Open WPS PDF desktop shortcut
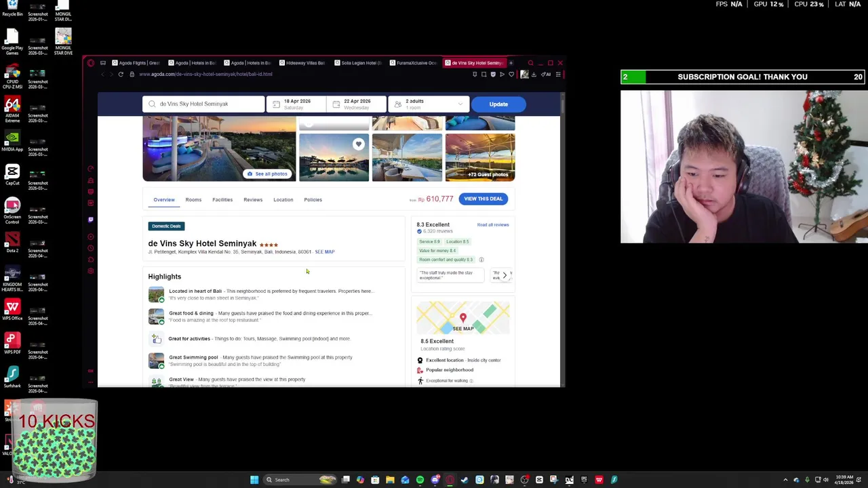The image size is (868, 488). [x=12, y=343]
